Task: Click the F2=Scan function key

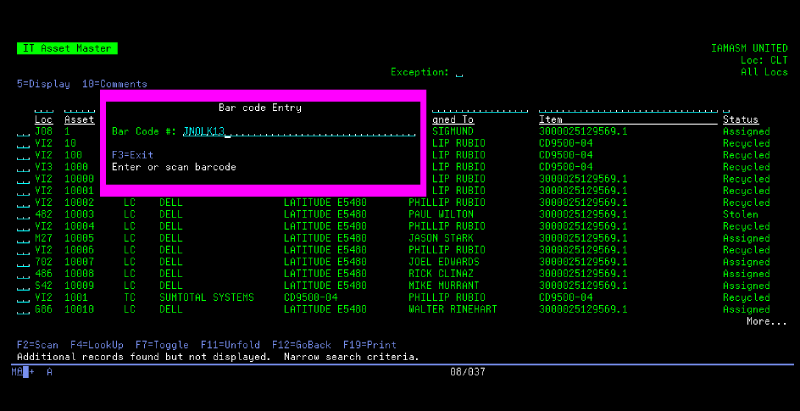Action: (x=39, y=345)
